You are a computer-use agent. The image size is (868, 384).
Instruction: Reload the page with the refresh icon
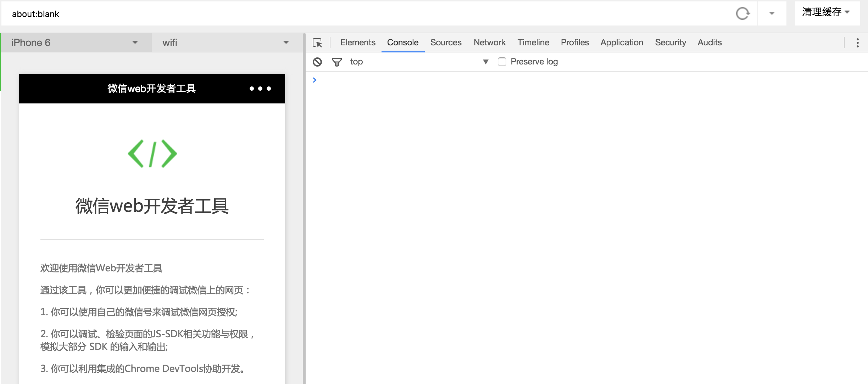pyautogui.click(x=742, y=13)
